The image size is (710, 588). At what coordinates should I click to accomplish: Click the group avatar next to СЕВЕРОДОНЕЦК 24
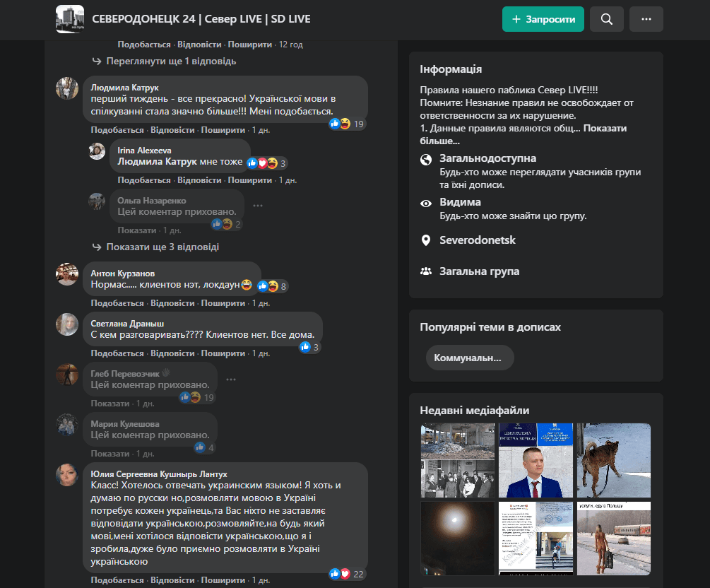[70, 19]
